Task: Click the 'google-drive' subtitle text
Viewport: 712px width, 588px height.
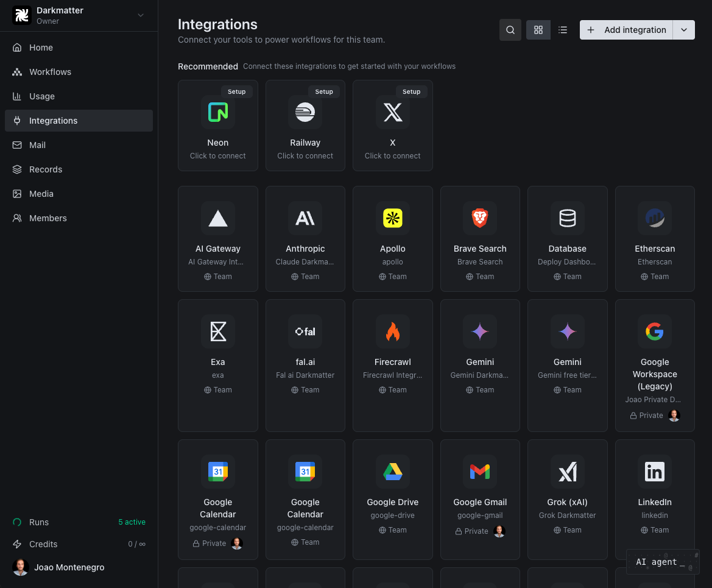Action: point(393,515)
